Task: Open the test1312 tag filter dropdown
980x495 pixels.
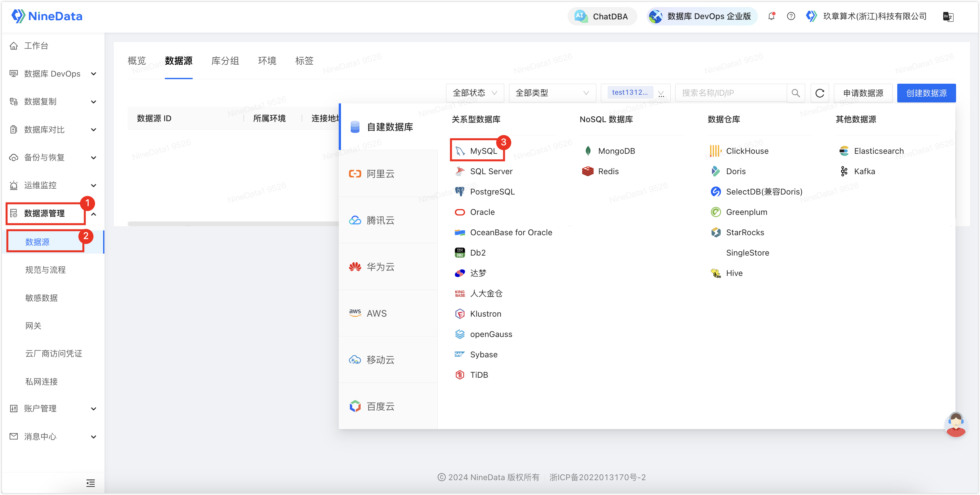Action: click(635, 93)
